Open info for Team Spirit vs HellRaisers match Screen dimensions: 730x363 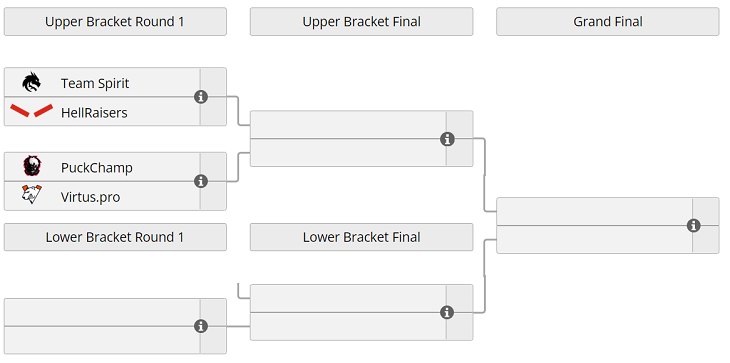tap(201, 97)
